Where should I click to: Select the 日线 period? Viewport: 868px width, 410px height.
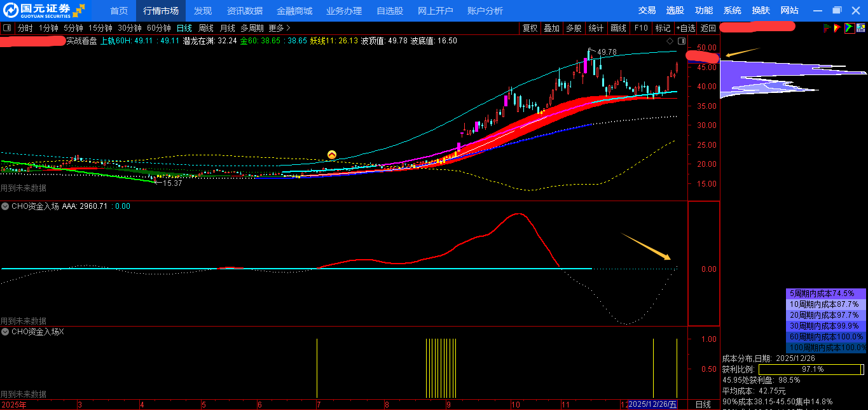point(184,28)
